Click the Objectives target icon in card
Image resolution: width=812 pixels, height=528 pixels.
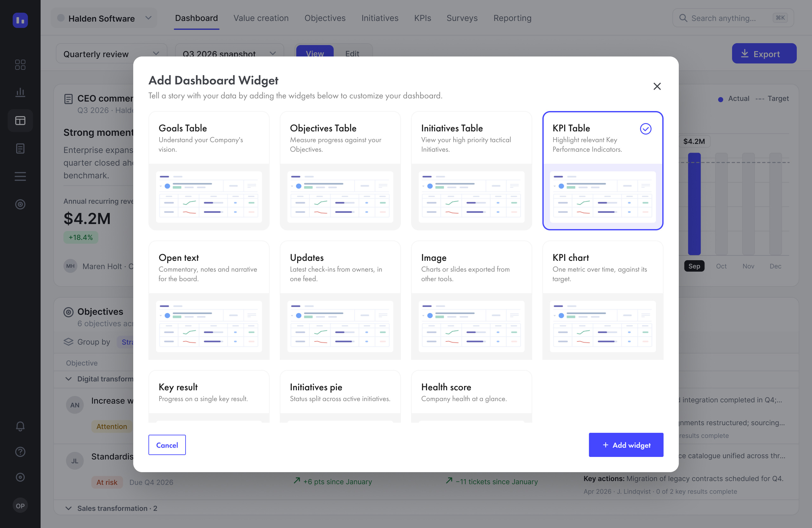coord(68,312)
